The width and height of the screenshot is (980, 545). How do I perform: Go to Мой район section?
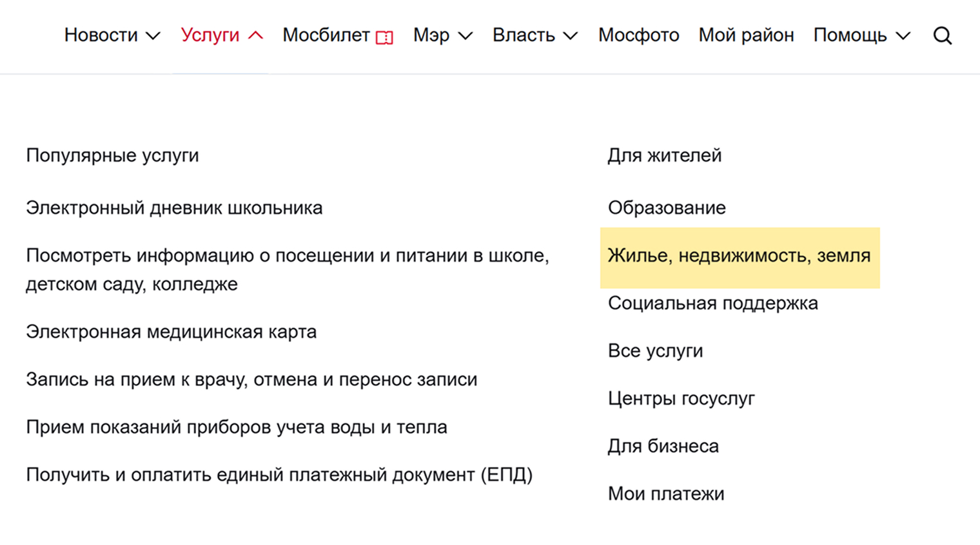click(746, 35)
